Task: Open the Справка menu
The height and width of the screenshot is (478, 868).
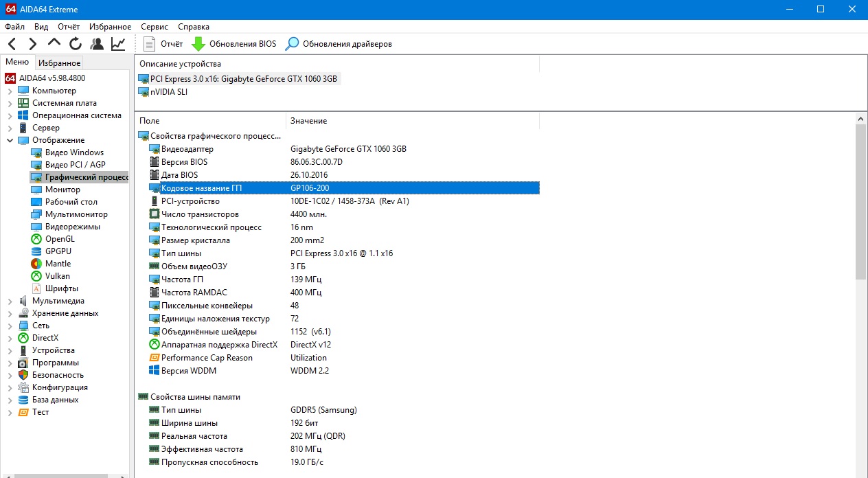Action: click(x=194, y=27)
